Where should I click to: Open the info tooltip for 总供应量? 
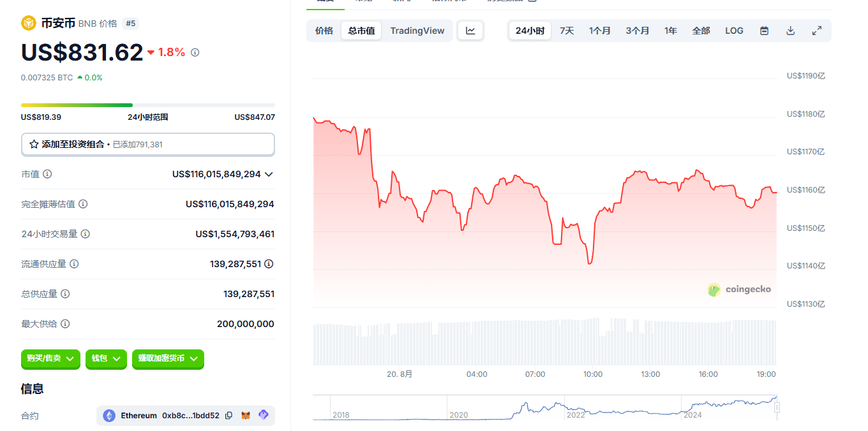(x=65, y=294)
